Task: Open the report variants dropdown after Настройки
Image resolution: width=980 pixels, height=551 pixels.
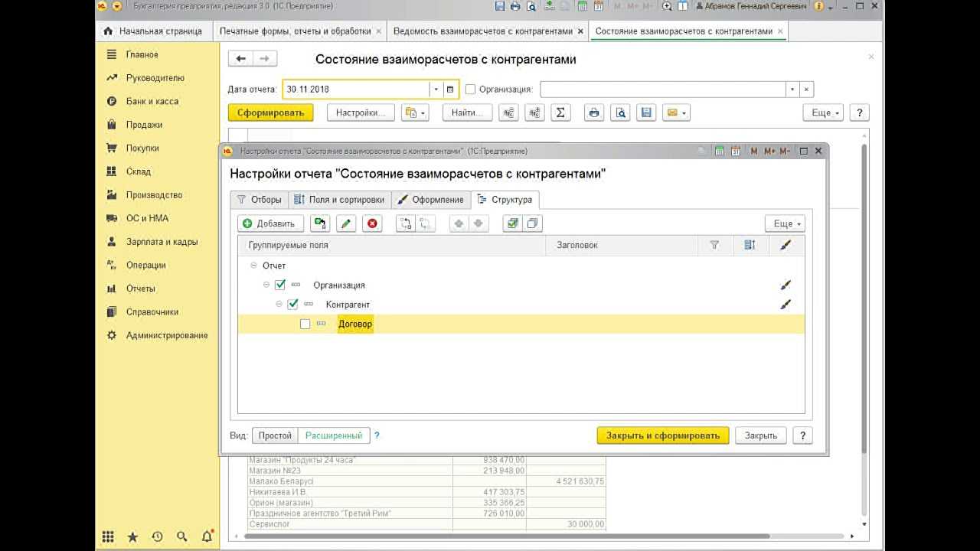Action: [x=415, y=112]
